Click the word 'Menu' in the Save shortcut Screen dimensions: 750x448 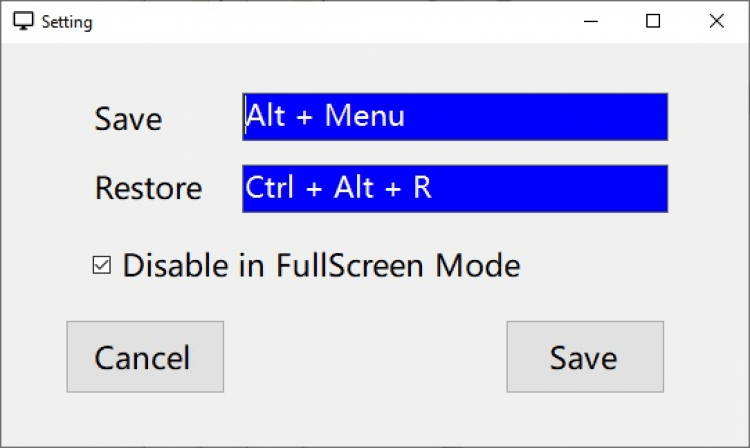coord(365,116)
